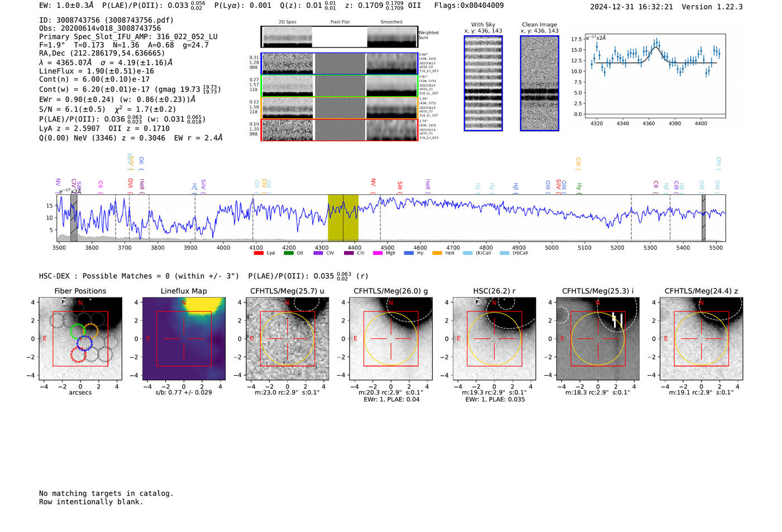The height and width of the screenshot is (532, 782).
Task: Click the Flags:0x00404009 text
Action: click(469, 6)
